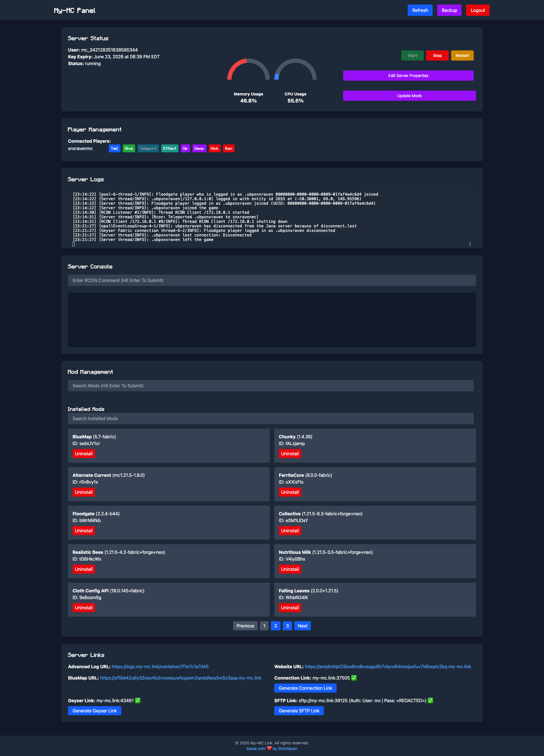Click the heart icon in footer

point(269,749)
